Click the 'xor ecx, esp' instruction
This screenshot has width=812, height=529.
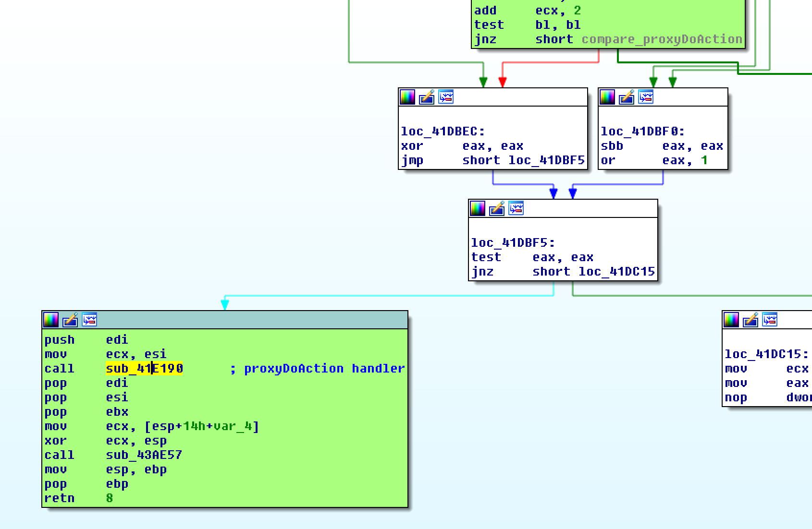(106, 441)
